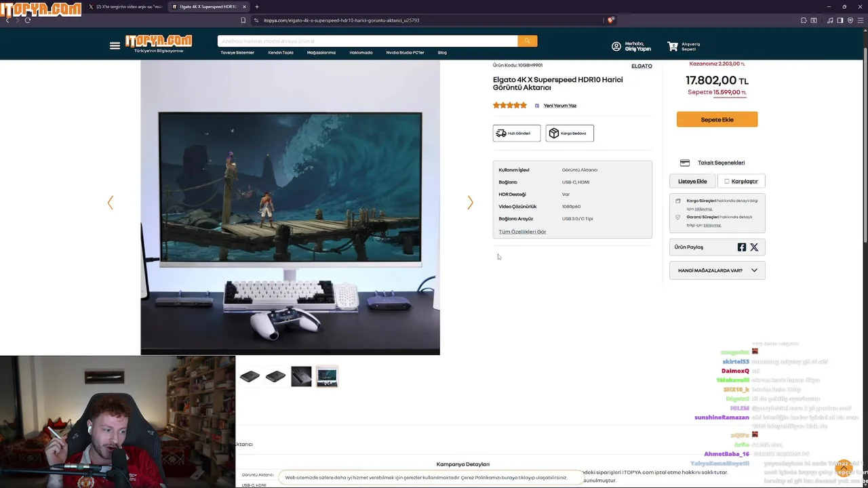Bookmark the page using the address bar icon
Viewport: 868px width, 488px height.
243,20
